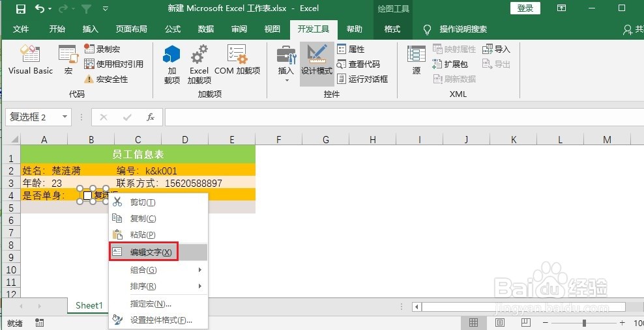The width and height of the screenshot is (644, 330).
Task: Open the 帮助 tab
Action: pyautogui.click(x=355, y=29)
